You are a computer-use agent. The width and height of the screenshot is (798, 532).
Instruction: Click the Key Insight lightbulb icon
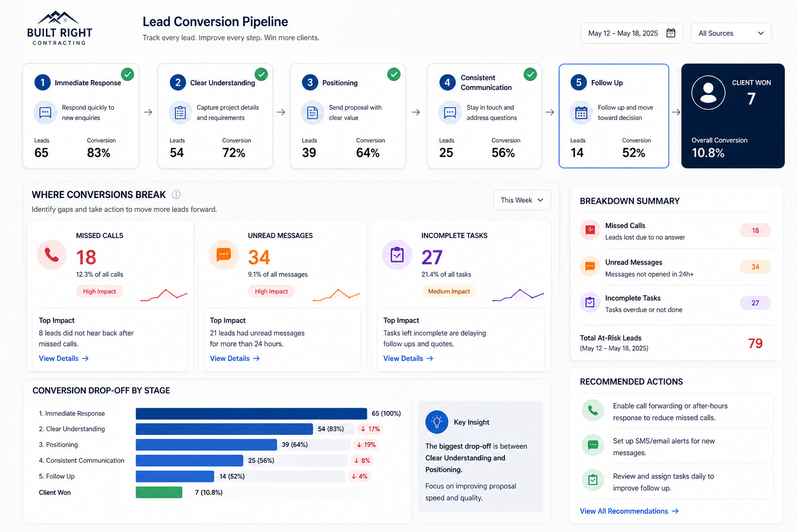pos(436,422)
